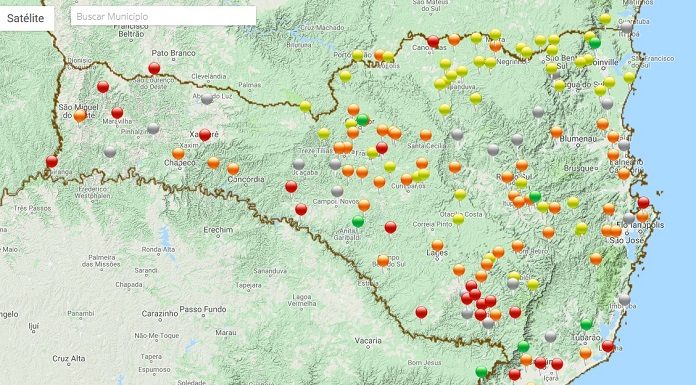Switch the map to Satélite view

click(x=26, y=18)
